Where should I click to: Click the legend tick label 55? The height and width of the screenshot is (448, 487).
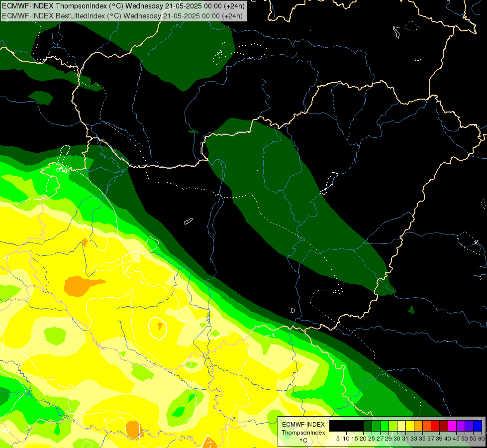coord(474,439)
